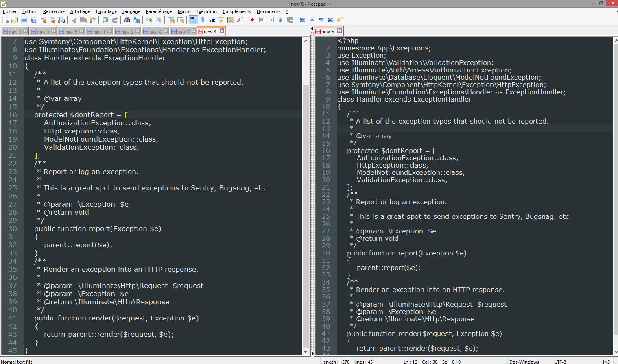Screen dimensions: 618x364
Task: Close the new 9 tab
Action: pos(339,31)
